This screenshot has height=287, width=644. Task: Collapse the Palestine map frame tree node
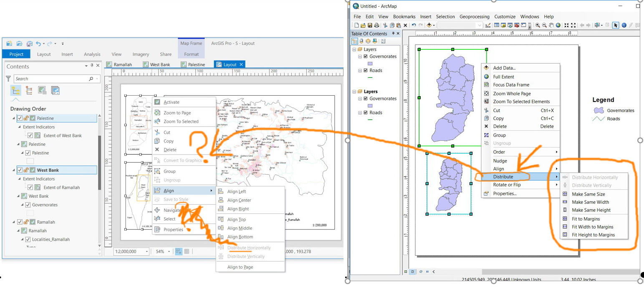click(x=13, y=118)
